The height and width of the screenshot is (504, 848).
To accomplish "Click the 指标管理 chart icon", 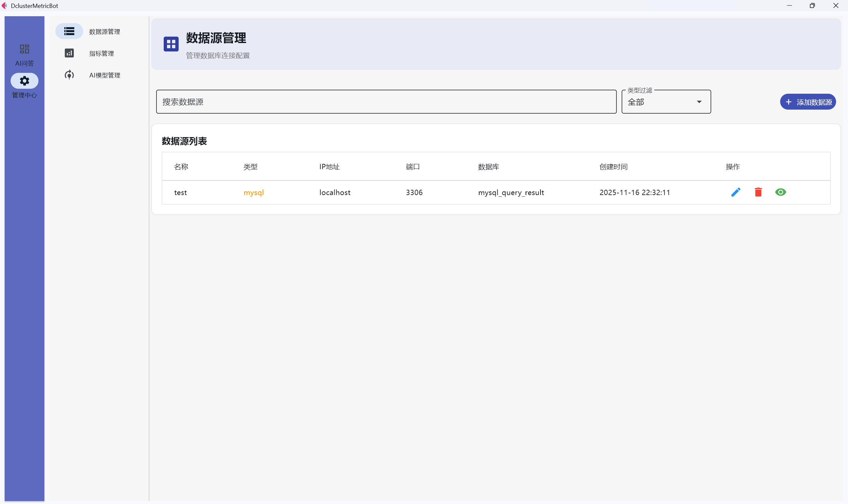I will click(69, 53).
